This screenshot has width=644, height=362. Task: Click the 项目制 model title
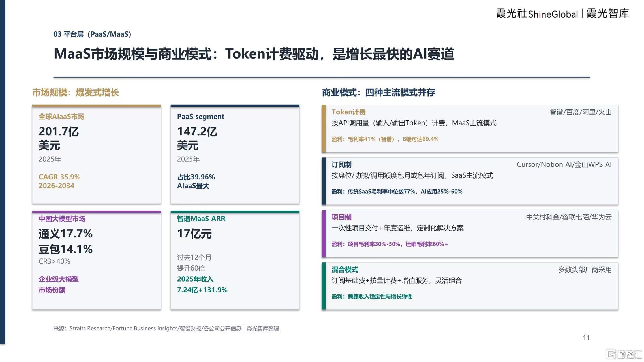coord(341,217)
